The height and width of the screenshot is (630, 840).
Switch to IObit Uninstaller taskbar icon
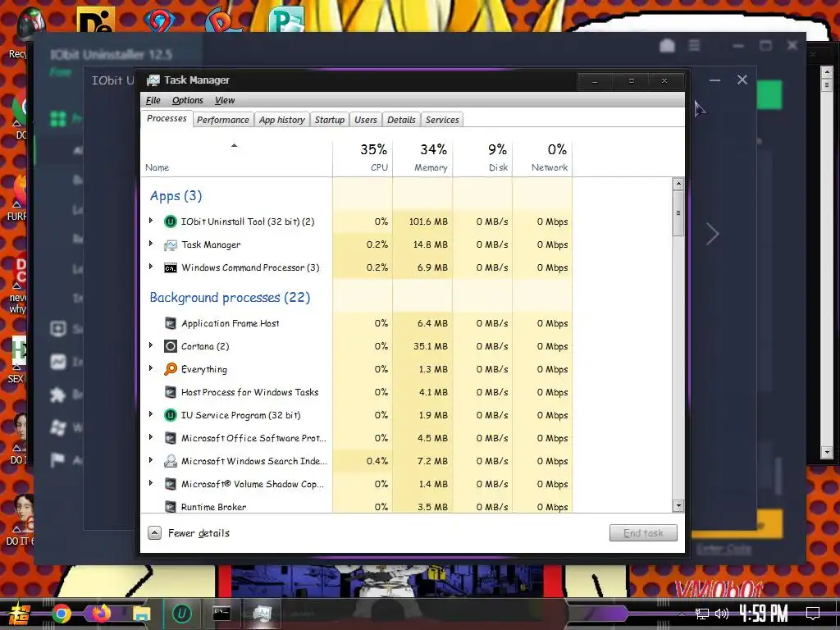point(181,614)
